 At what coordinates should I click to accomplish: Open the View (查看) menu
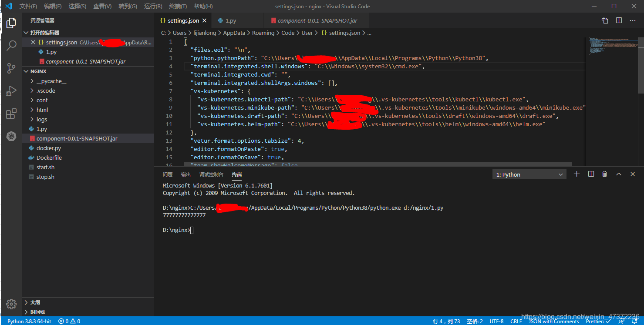click(x=102, y=6)
